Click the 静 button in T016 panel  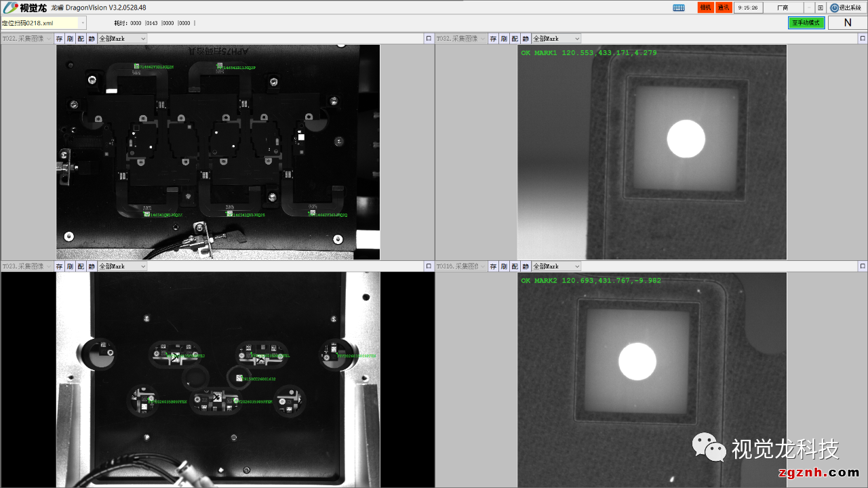point(526,266)
